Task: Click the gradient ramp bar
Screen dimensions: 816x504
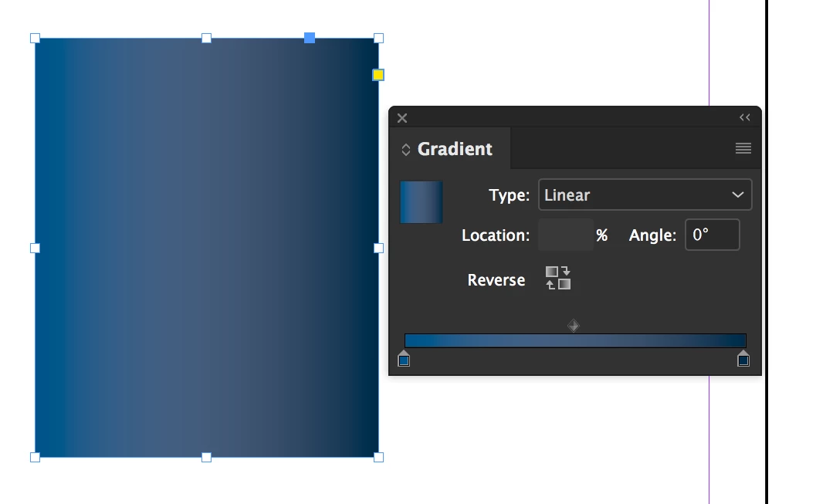Action: pyautogui.click(x=575, y=340)
